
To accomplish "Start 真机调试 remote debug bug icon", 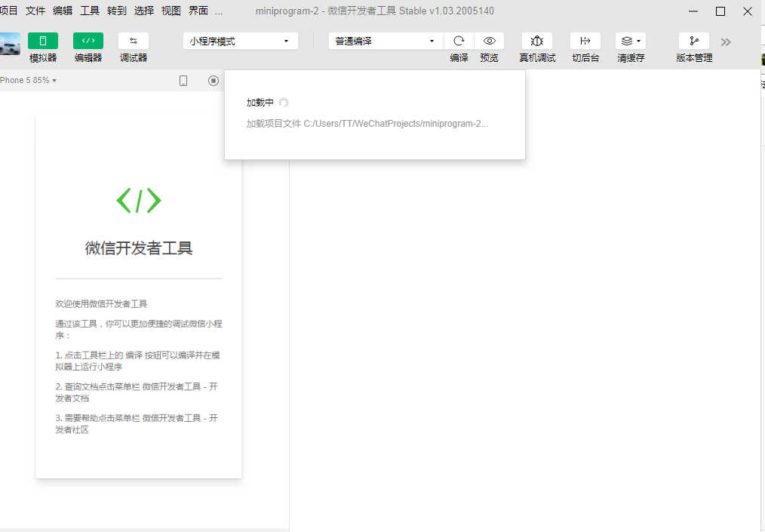I will (x=537, y=41).
